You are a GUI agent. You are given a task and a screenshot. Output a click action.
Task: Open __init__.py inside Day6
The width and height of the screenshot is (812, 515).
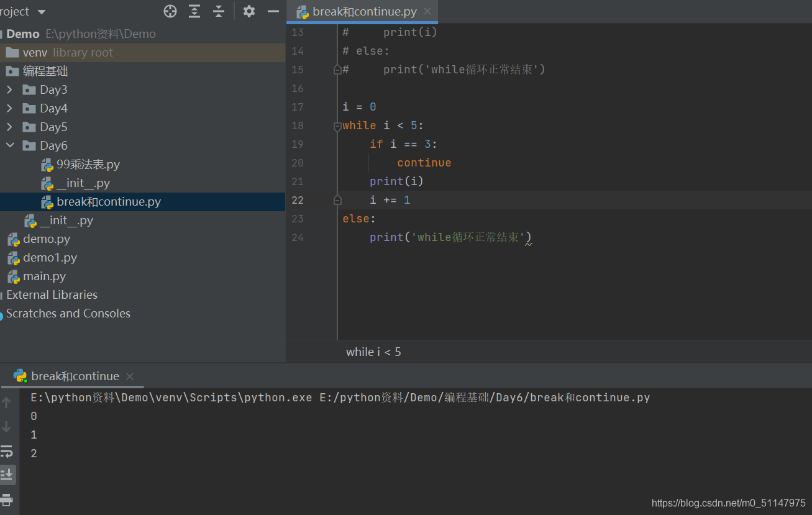pos(83,183)
